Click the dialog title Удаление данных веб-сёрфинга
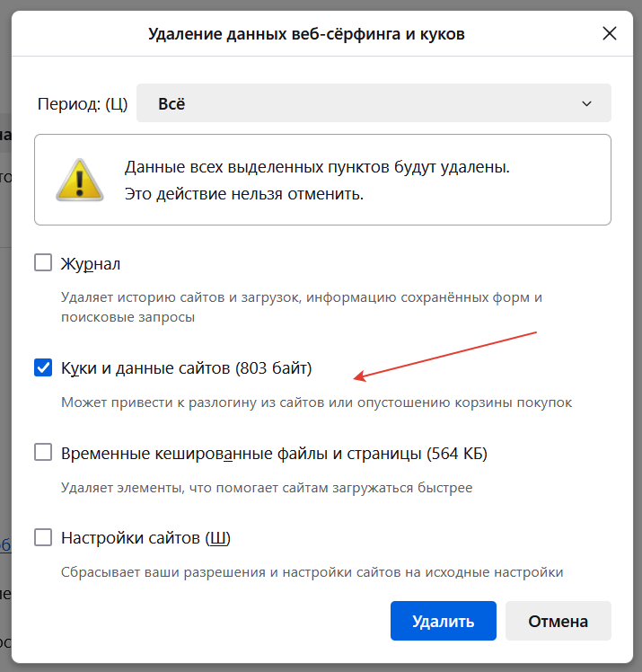This screenshot has width=642, height=672. pos(307,34)
